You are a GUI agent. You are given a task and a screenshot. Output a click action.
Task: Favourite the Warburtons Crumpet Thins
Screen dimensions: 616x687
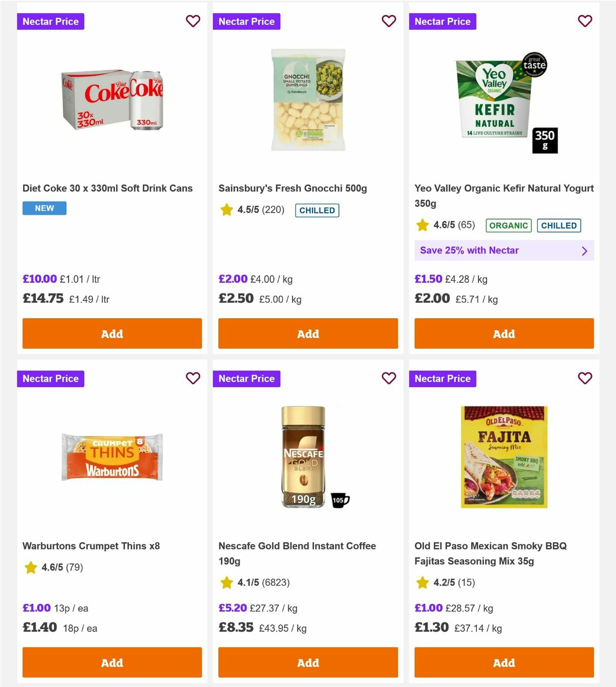pos(193,378)
